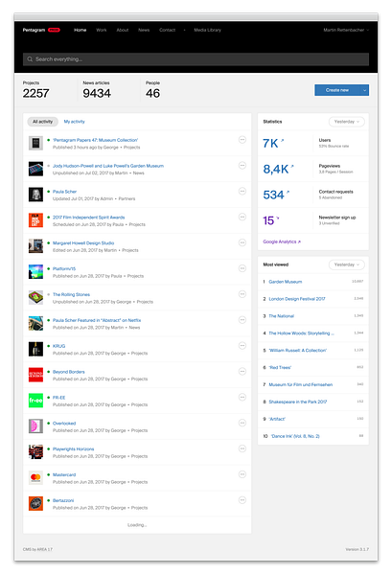The image size is (392, 575).
Task: Click the News articles count 9434
Action: click(97, 94)
